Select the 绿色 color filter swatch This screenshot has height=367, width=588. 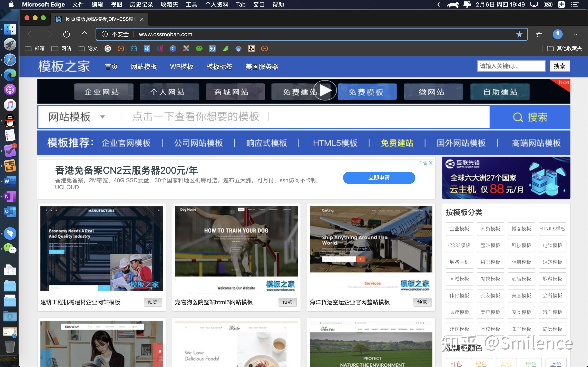531,363
